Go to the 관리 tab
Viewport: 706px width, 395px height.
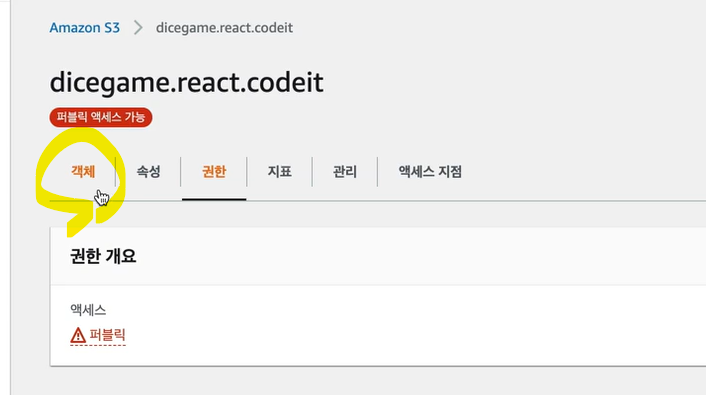click(345, 172)
